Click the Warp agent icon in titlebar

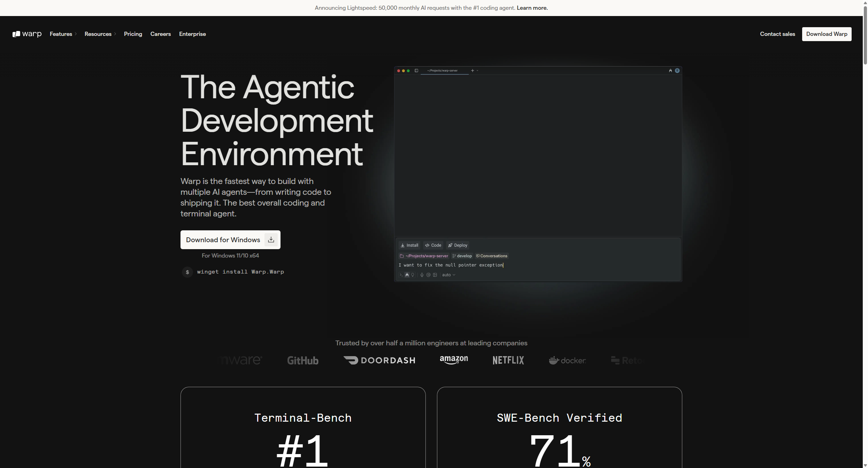670,70
